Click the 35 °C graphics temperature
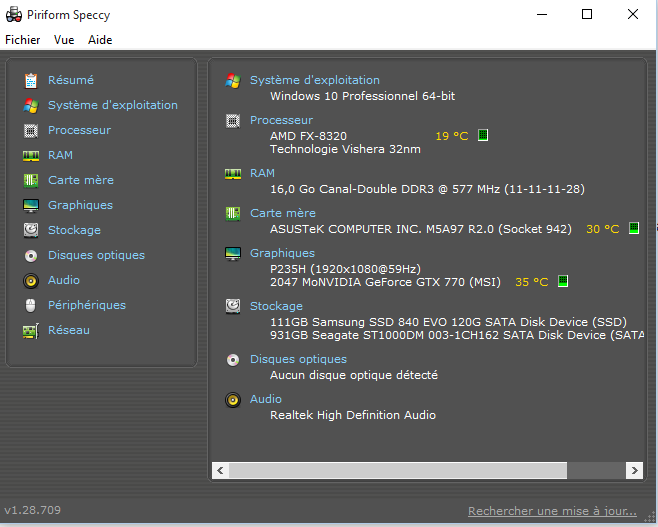658x527 pixels. [x=532, y=282]
